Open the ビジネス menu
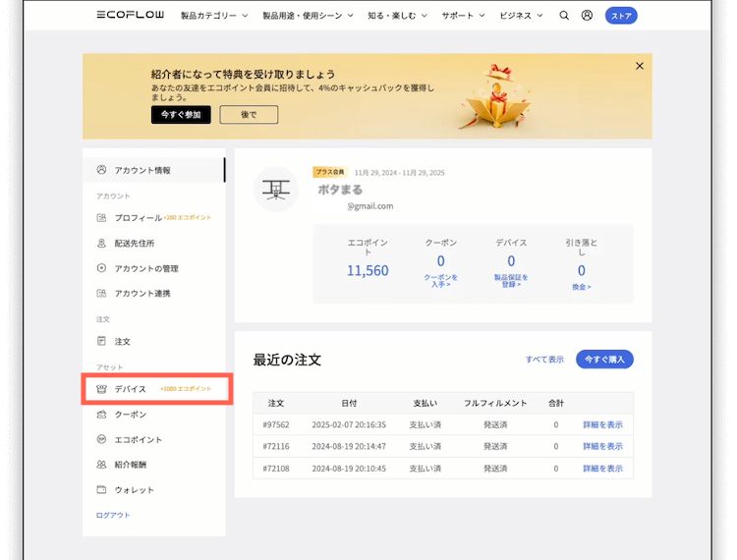This screenshot has width=737, height=560. pos(521,16)
